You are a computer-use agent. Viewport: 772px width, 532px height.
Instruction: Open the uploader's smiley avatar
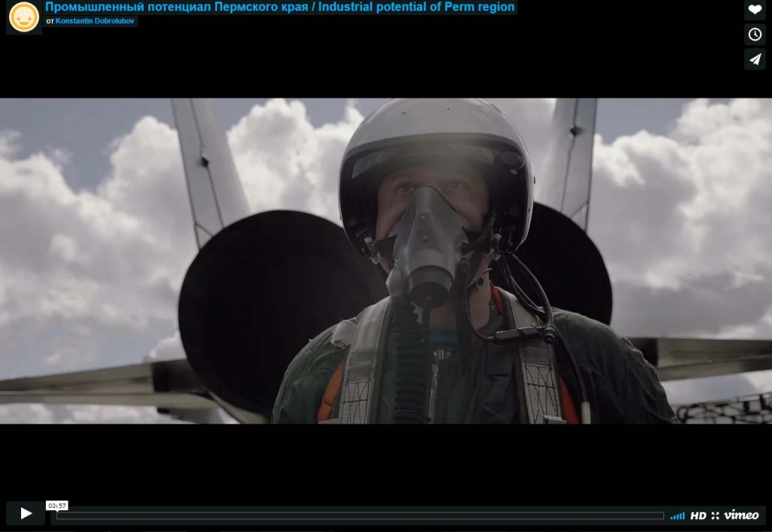point(23,17)
